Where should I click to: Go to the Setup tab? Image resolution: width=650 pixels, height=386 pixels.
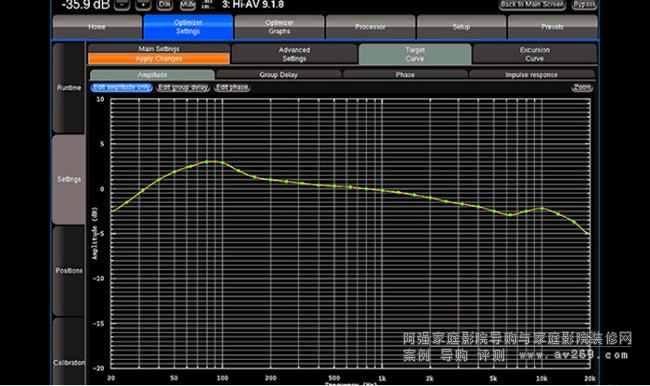pos(461,27)
